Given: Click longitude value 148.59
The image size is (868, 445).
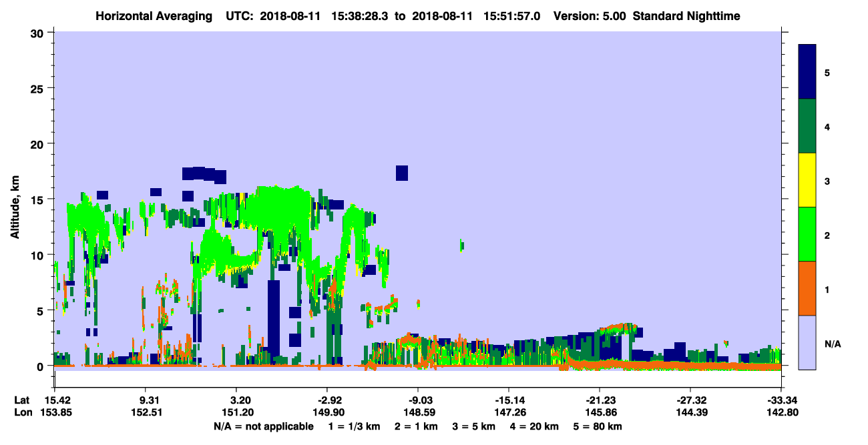Looking at the screenshot, I should [x=418, y=413].
